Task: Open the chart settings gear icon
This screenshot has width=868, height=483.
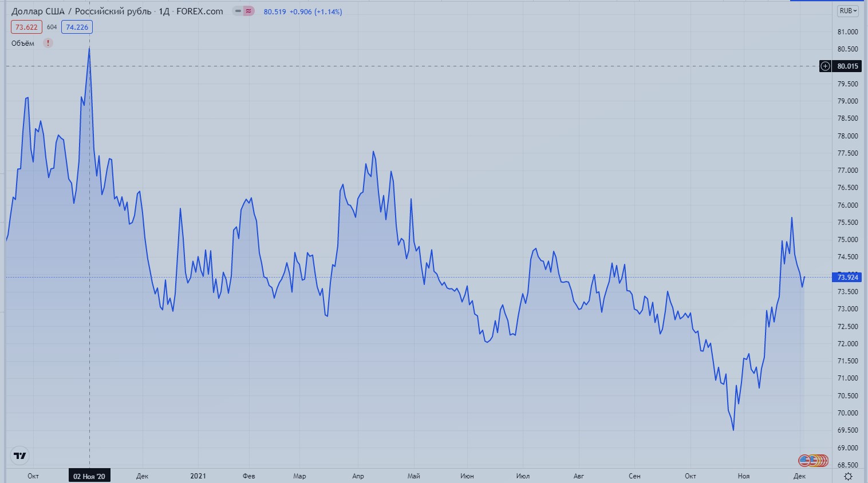Action: click(848, 476)
